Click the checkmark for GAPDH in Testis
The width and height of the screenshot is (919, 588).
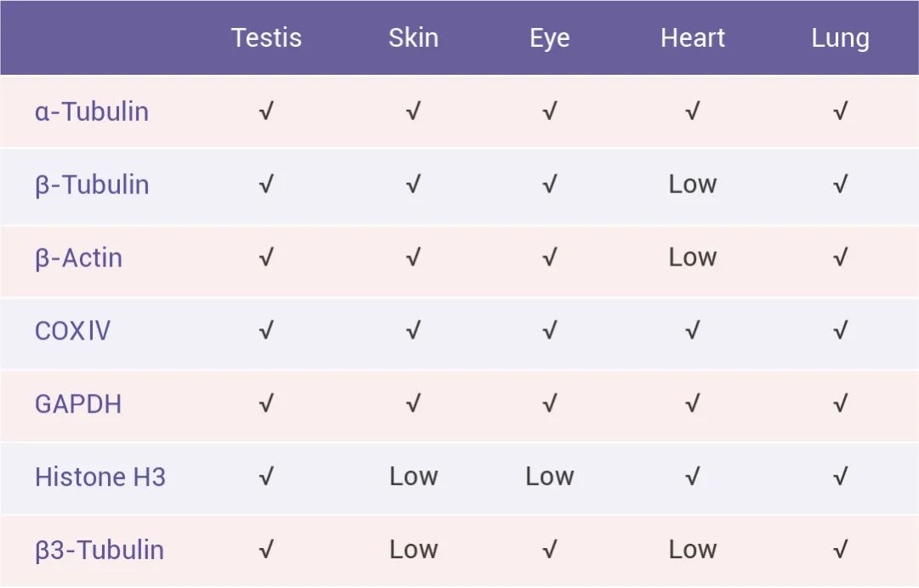[x=266, y=404]
